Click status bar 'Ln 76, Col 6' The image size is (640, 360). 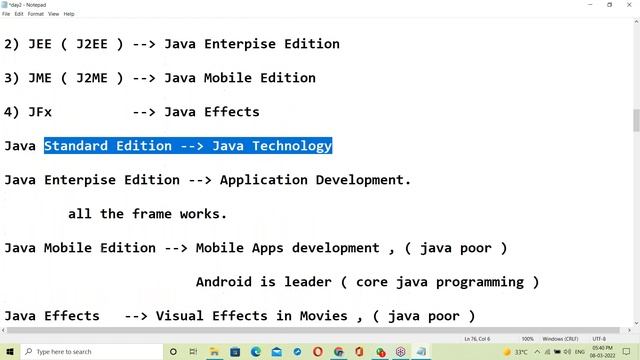pyautogui.click(x=477, y=339)
